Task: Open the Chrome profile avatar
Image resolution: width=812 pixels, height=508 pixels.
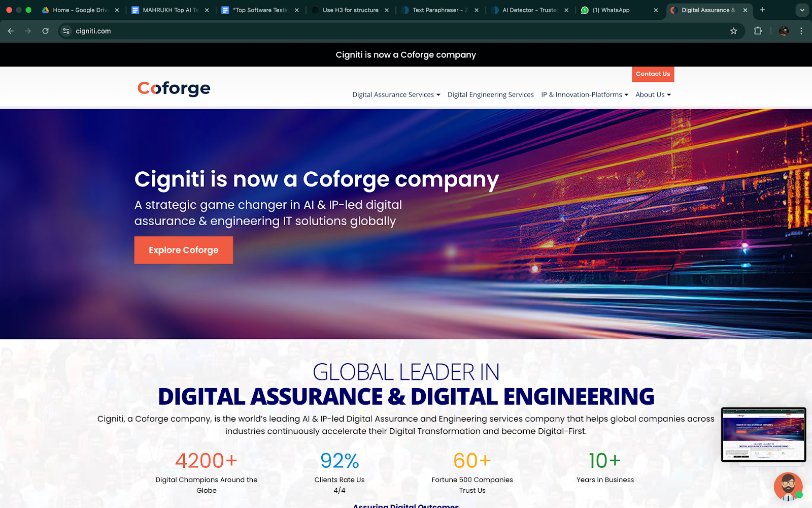Action: pyautogui.click(x=784, y=31)
